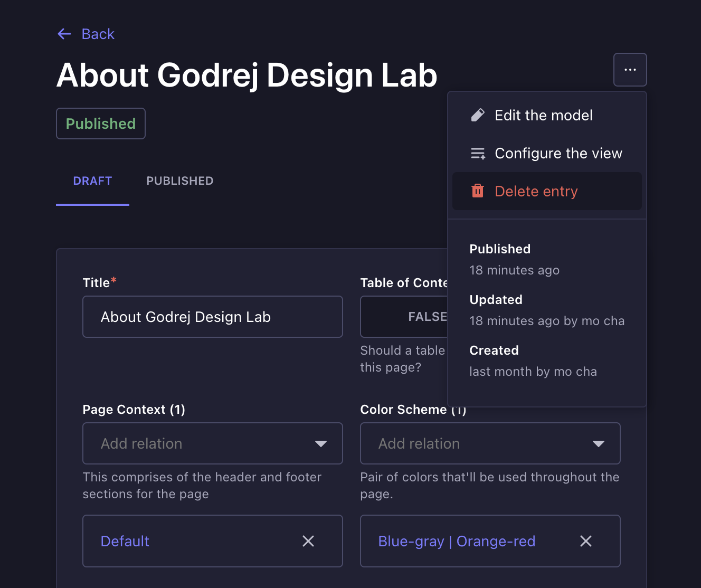Image resolution: width=701 pixels, height=588 pixels.
Task: Remove the Default page context relation
Action: (x=308, y=541)
